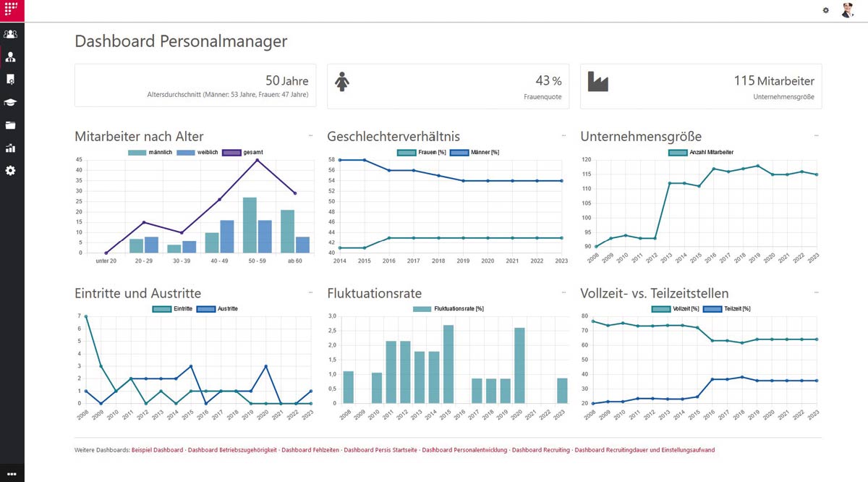Toggle the Teilzeit [%] legend series
868x482 pixels.
pos(727,309)
